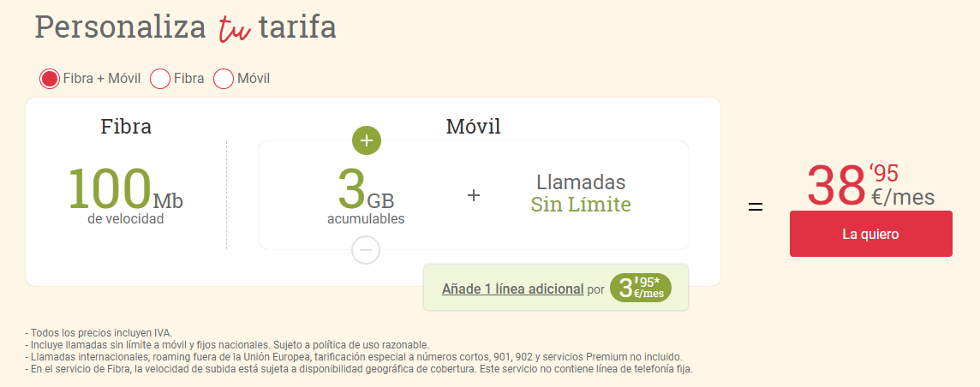Click the green 3'95 €/mes price badge
This screenshot has width=980, height=387.
point(641,288)
